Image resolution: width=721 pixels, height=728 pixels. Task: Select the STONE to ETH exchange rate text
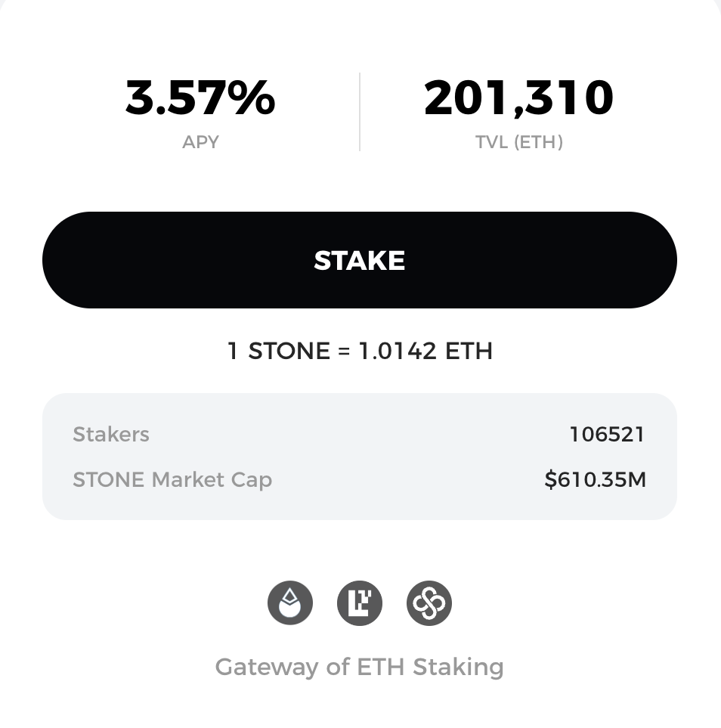360,351
